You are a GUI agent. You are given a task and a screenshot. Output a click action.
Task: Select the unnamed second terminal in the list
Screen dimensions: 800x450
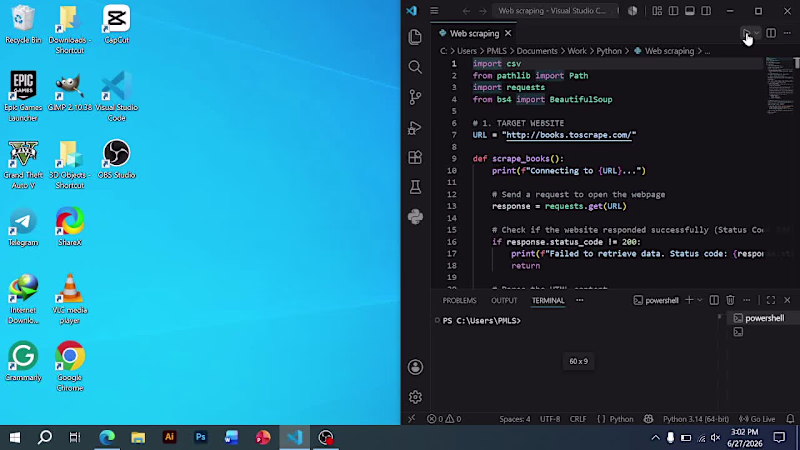pos(738,332)
